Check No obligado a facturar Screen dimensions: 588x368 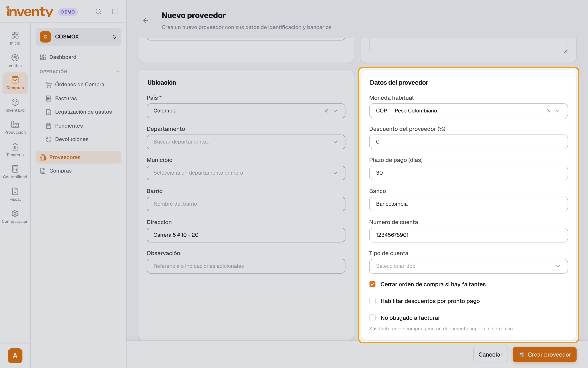(372, 318)
